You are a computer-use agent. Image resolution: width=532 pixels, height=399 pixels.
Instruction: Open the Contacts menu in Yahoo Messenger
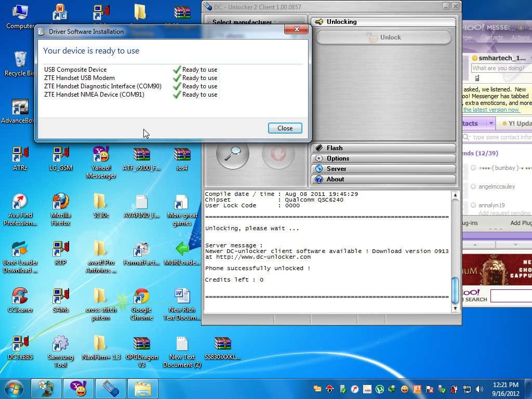[491, 37]
